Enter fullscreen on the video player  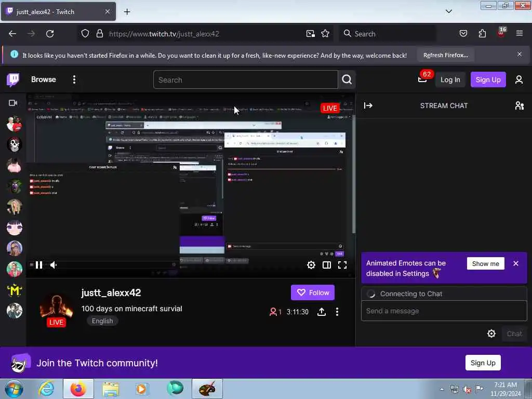(342, 265)
